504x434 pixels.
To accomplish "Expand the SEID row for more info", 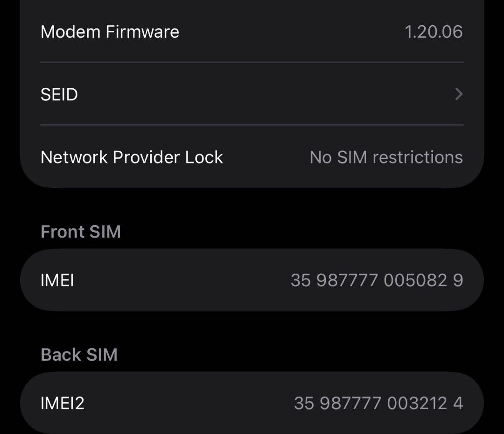I will coord(252,94).
